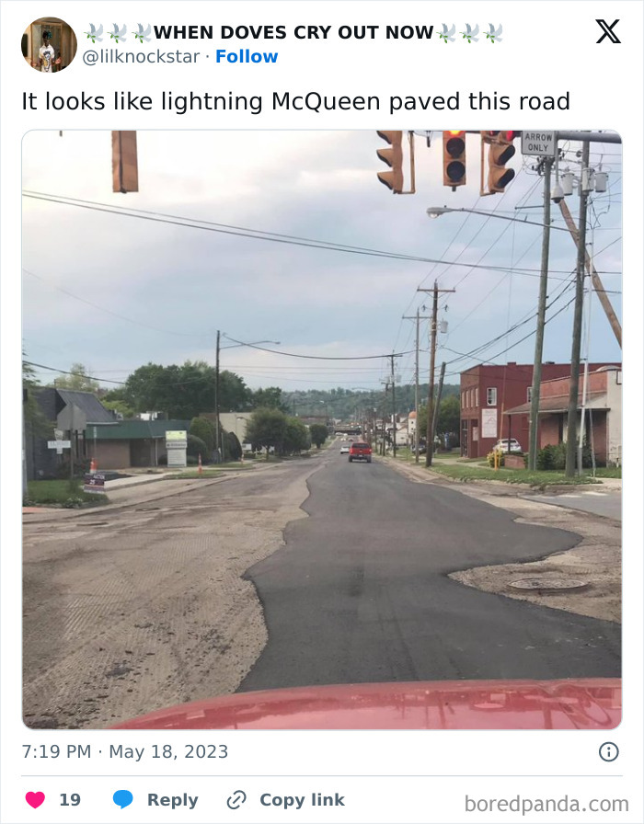Click the red pickup truck in photo
Viewport: 644px width, 824px height.
[x=360, y=452]
